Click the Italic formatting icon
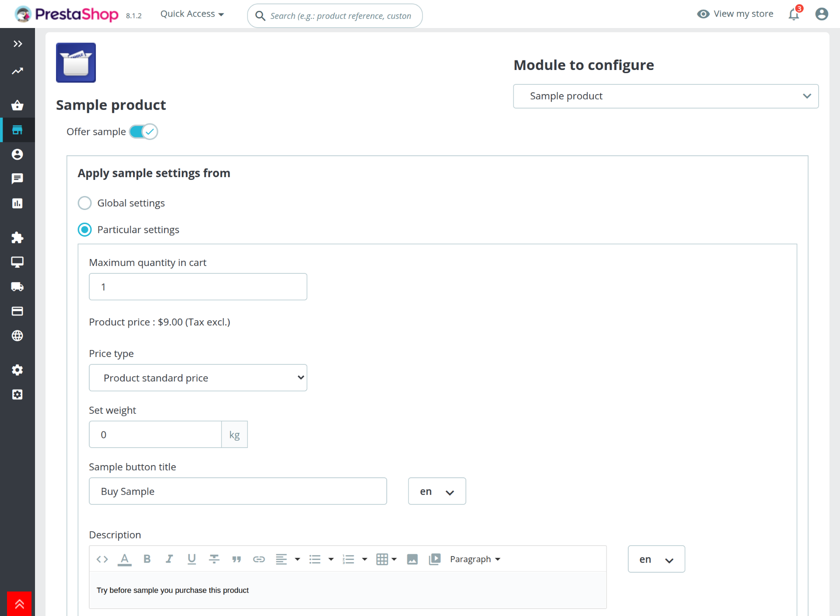The image size is (840, 616). [x=169, y=559]
